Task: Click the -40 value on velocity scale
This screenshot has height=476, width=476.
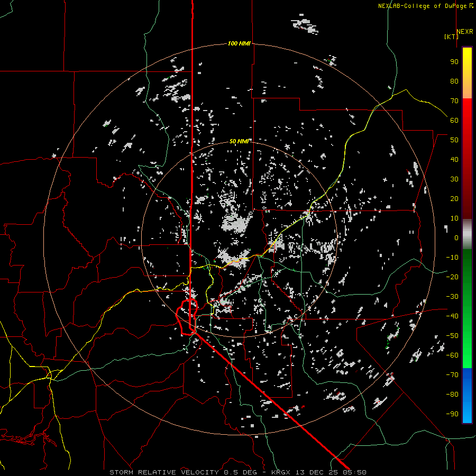Action: (452, 316)
